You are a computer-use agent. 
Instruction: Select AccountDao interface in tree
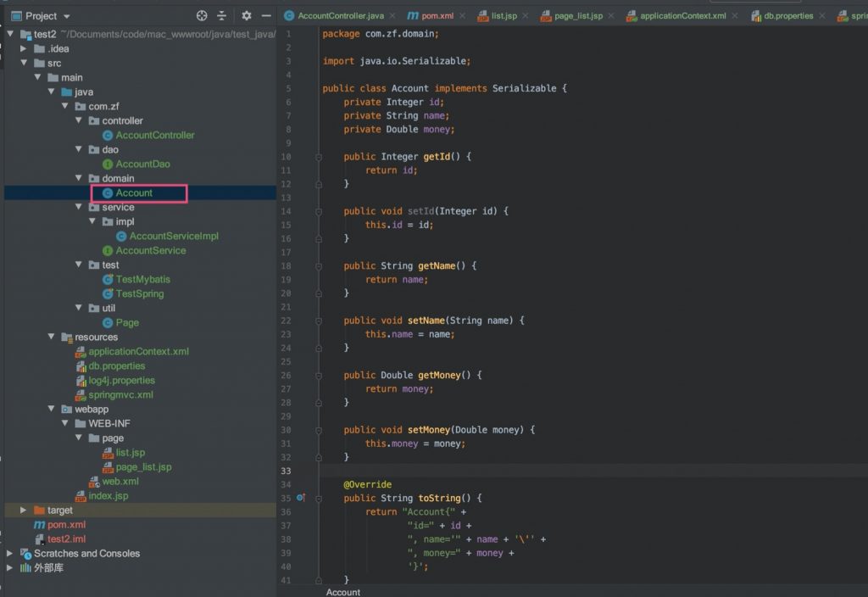tap(142, 164)
